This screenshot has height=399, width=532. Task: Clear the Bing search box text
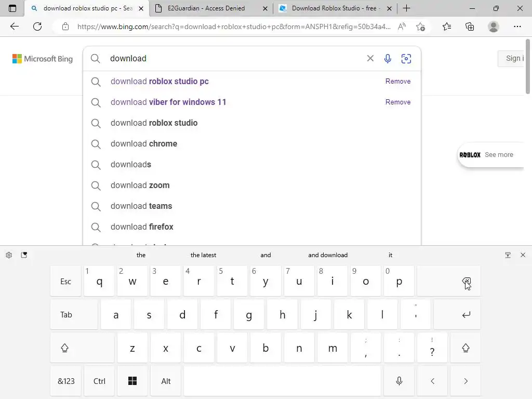point(370,58)
